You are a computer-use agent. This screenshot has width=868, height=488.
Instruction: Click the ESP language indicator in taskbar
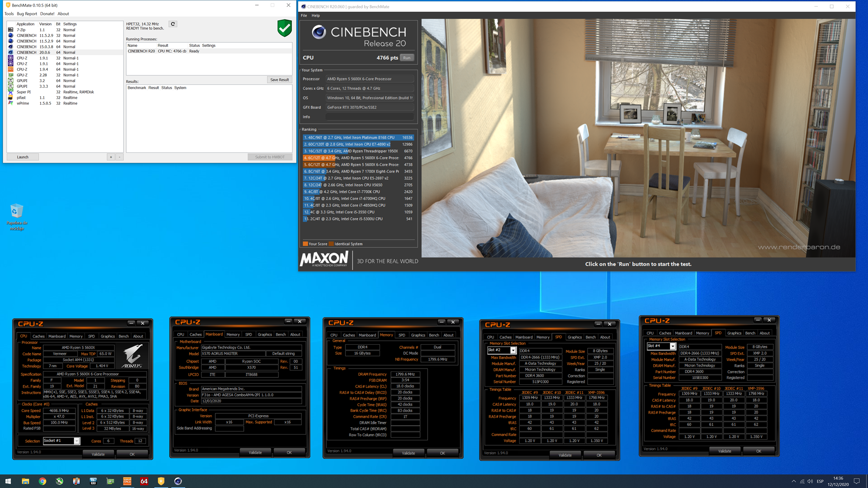click(820, 481)
